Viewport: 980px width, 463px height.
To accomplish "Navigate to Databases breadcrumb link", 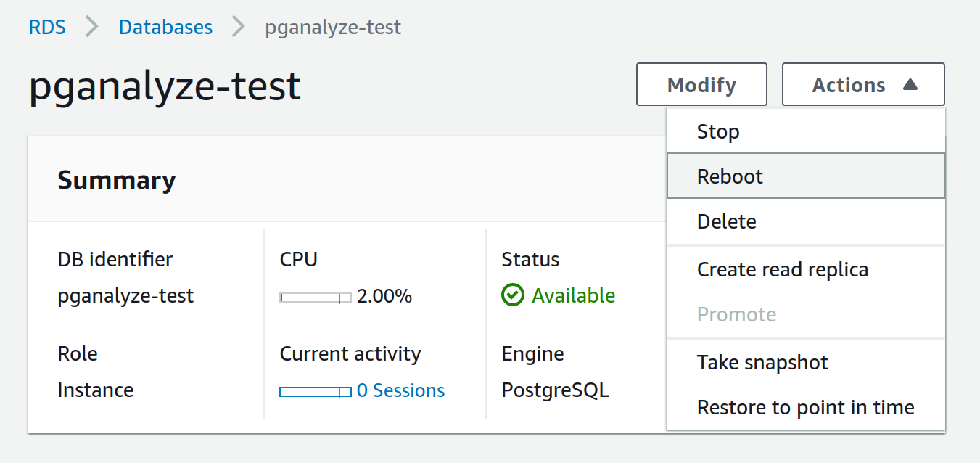I will 165,28.
